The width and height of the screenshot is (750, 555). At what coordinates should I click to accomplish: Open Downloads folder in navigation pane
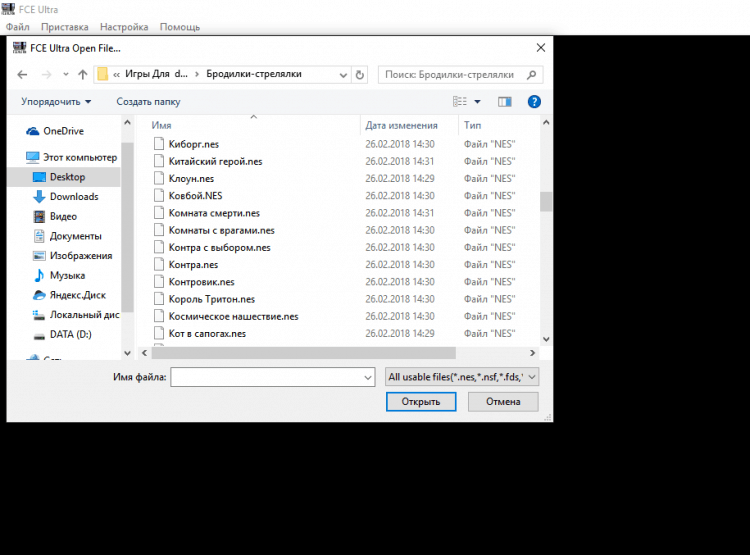coord(73,196)
